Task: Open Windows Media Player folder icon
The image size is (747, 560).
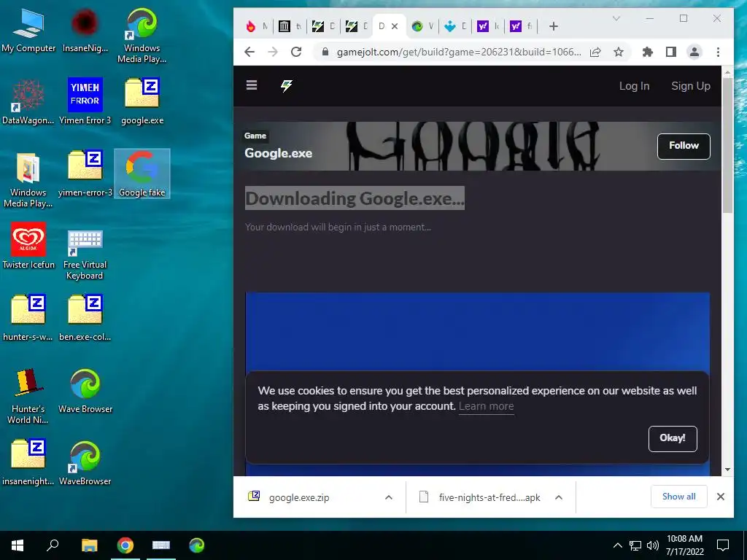Action: 28,180
